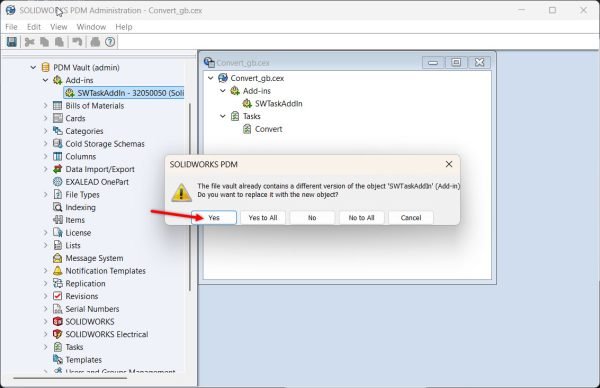Click the Print toolbar icon
Viewport: 600px width, 388px height.
pos(95,42)
